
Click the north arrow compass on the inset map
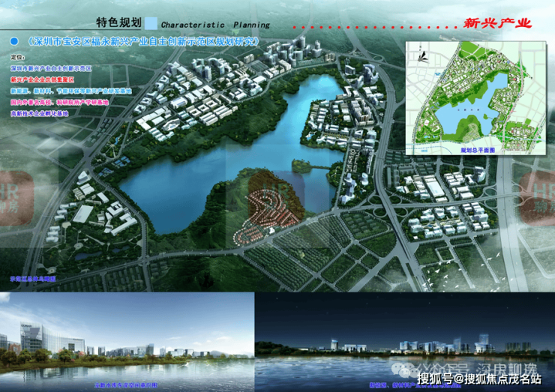coord(423,55)
